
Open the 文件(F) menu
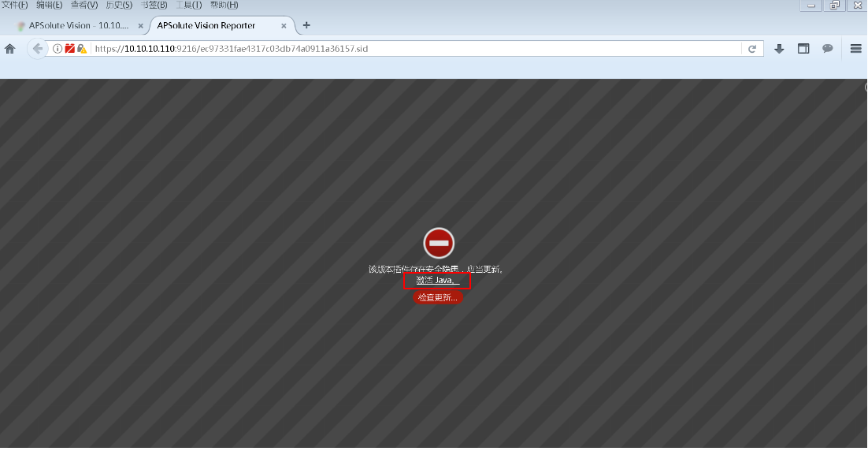(15, 5)
